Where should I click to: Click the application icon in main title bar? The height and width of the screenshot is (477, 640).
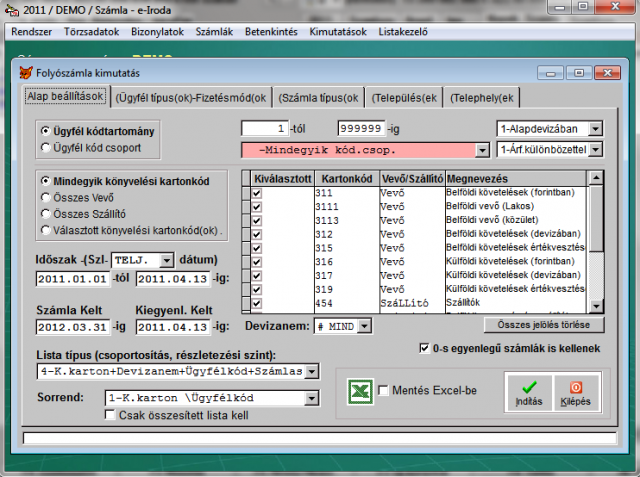(x=11, y=11)
